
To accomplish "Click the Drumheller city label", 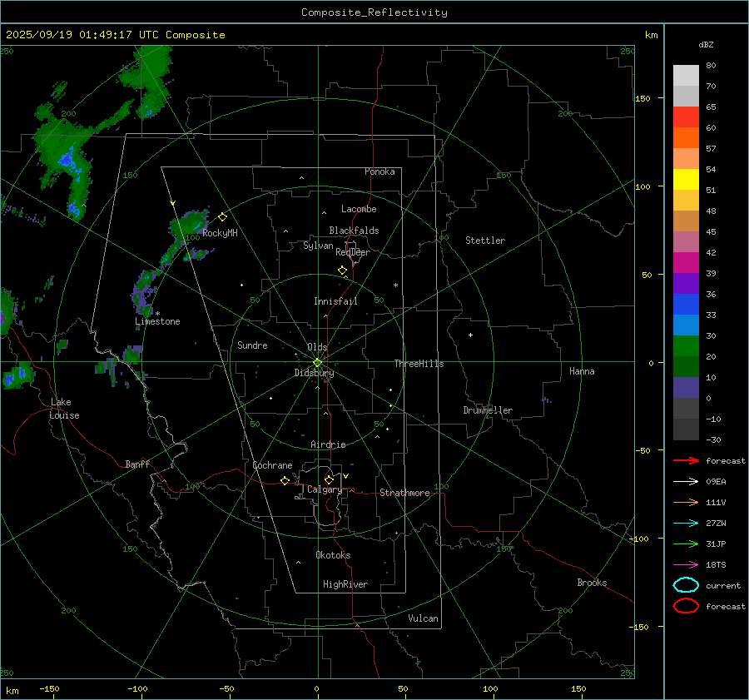I will [x=488, y=410].
